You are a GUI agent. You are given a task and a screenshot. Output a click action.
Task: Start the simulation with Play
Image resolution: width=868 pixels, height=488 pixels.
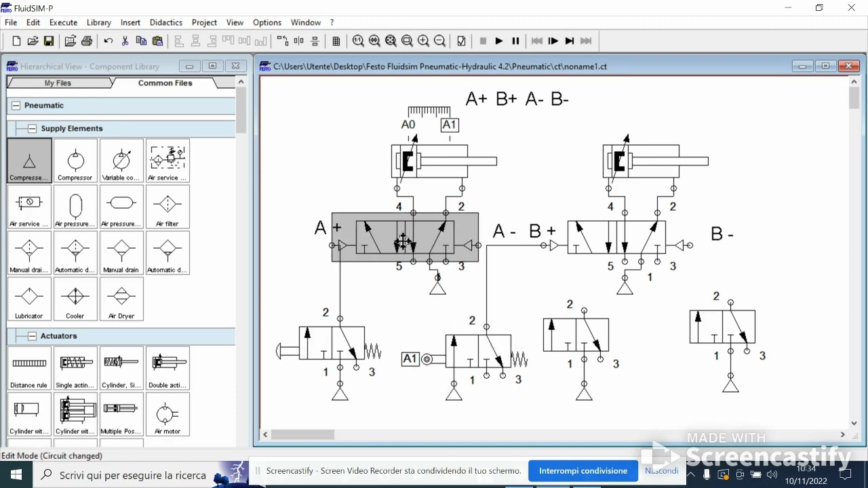[x=499, y=41]
